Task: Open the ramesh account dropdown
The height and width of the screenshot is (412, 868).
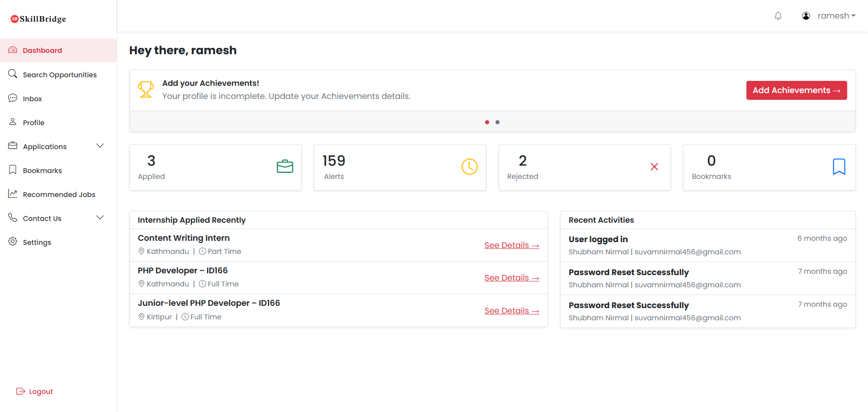Action: pos(836,15)
